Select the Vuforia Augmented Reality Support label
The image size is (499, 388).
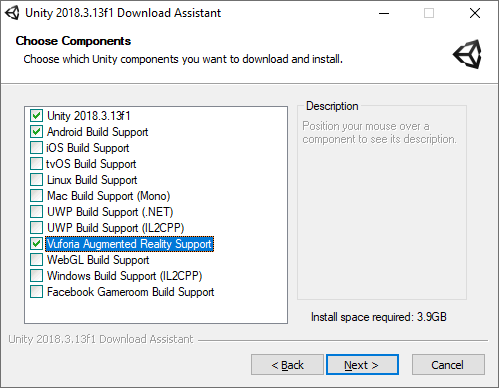pos(129,244)
